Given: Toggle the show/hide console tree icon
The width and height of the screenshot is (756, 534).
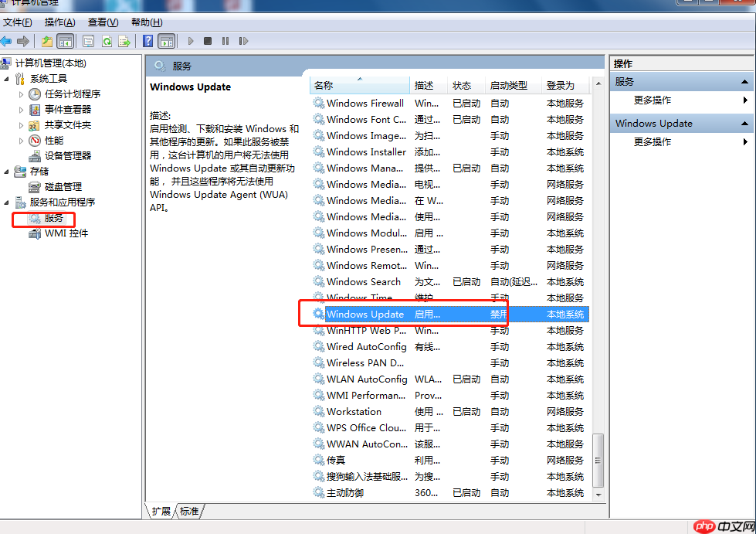Looking at the screenshot, I should tap(65, 42).
